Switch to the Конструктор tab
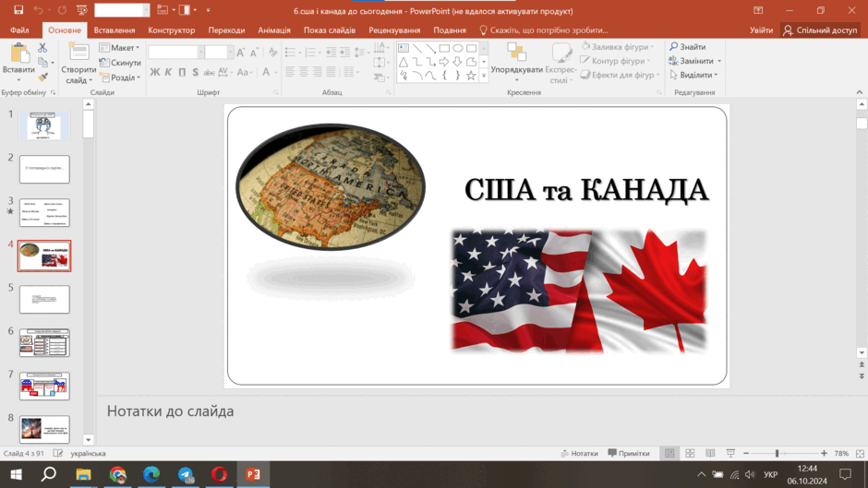868x488 pixels. [x=172, y=30]
